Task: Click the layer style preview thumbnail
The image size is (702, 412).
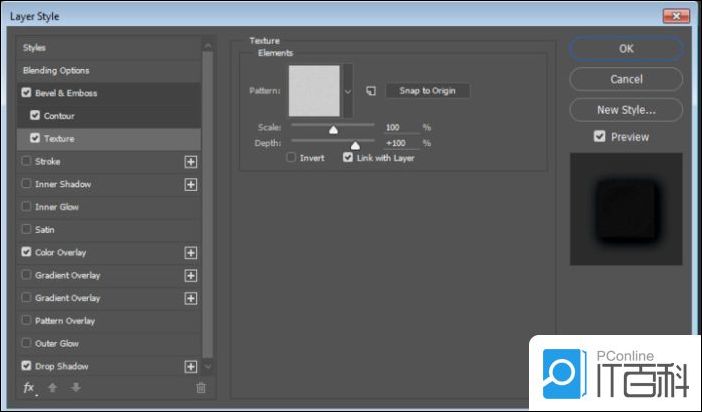Action: pyautogui.click(x=626, y=209)
